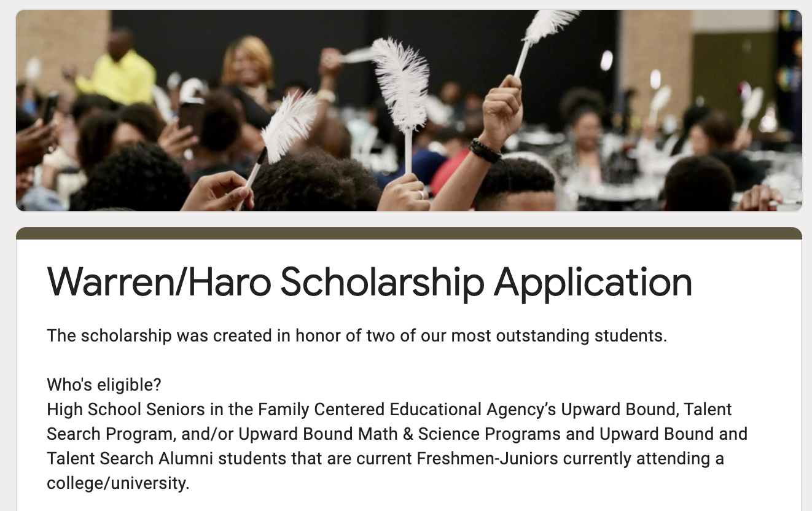Click the words 'Family Centered Educational Agency's'

coord(407,410)
